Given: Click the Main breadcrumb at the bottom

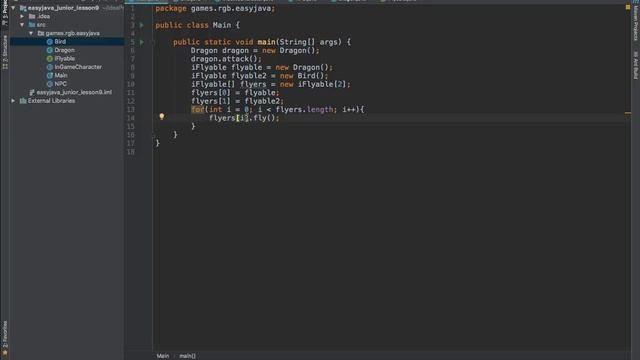Looking at the screenshot, I should [162, 356].
